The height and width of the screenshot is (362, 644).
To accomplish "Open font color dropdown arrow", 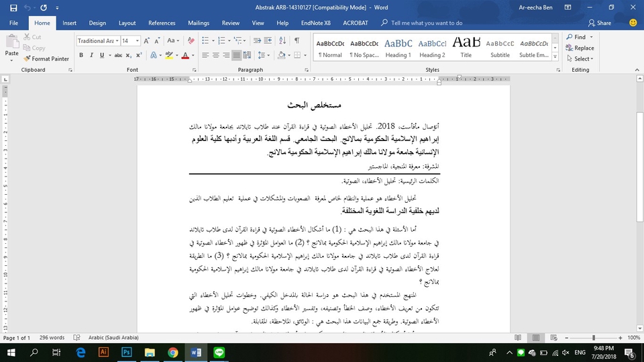I will tap(193, 55).
